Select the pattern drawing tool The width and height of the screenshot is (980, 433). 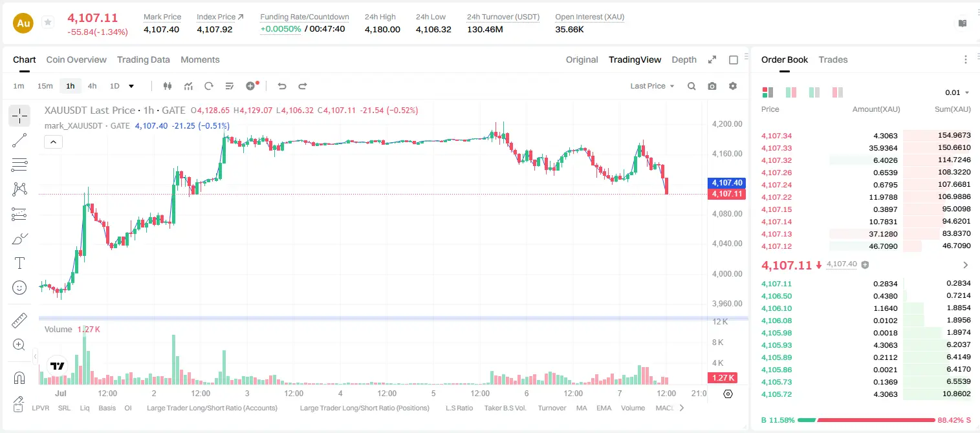tap(19, 189)
